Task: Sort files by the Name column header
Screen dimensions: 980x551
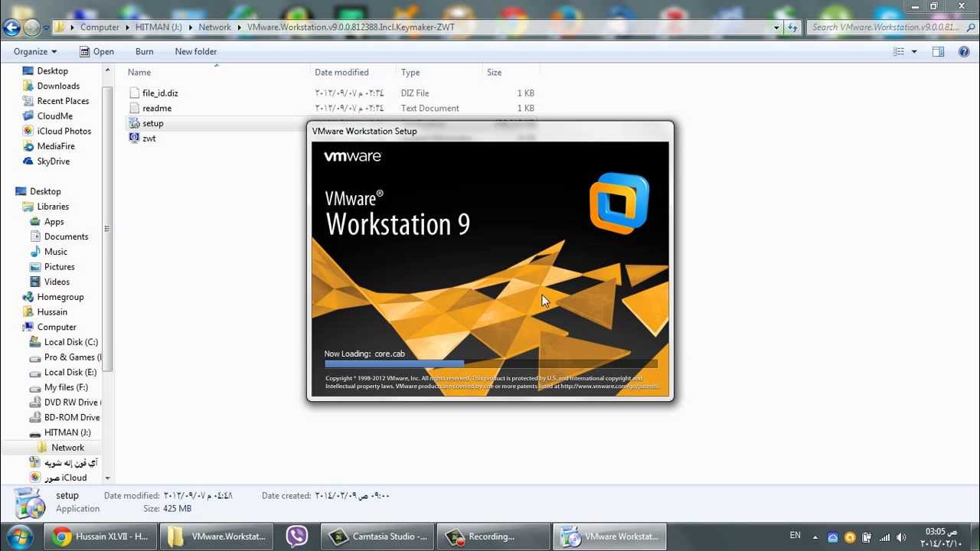Action: (217, 72)
